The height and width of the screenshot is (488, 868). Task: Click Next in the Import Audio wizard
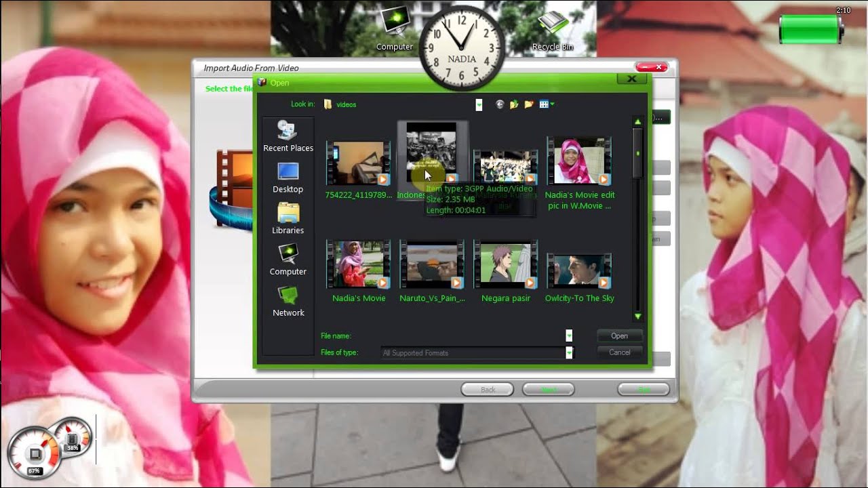pyautogui.click(x=549, y=390)
